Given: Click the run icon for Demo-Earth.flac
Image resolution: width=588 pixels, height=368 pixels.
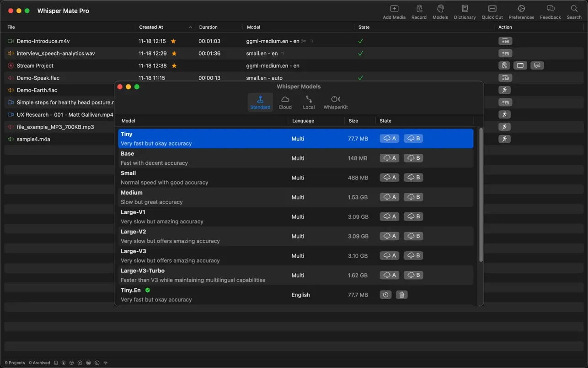Looking at the screenshot, I should 504,90.
